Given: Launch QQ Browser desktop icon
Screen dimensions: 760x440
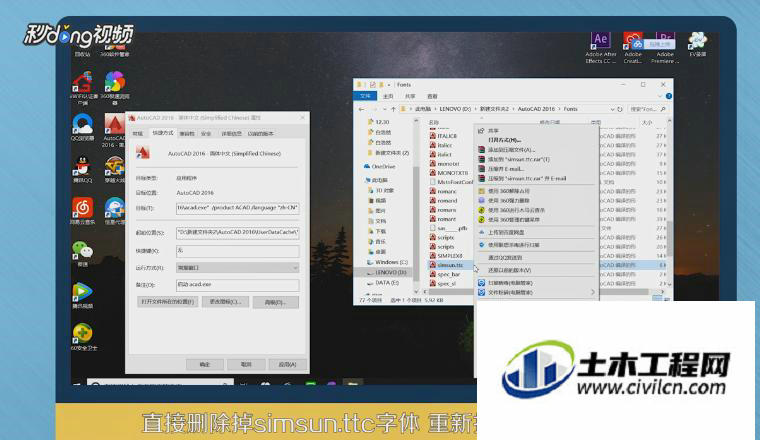Looking at the screenshot, I should click(83, 127).
